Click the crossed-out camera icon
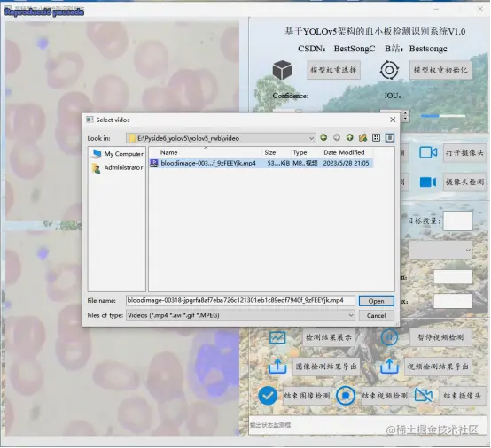The height and width of the screenshot is (448, 491). (424, 396)
